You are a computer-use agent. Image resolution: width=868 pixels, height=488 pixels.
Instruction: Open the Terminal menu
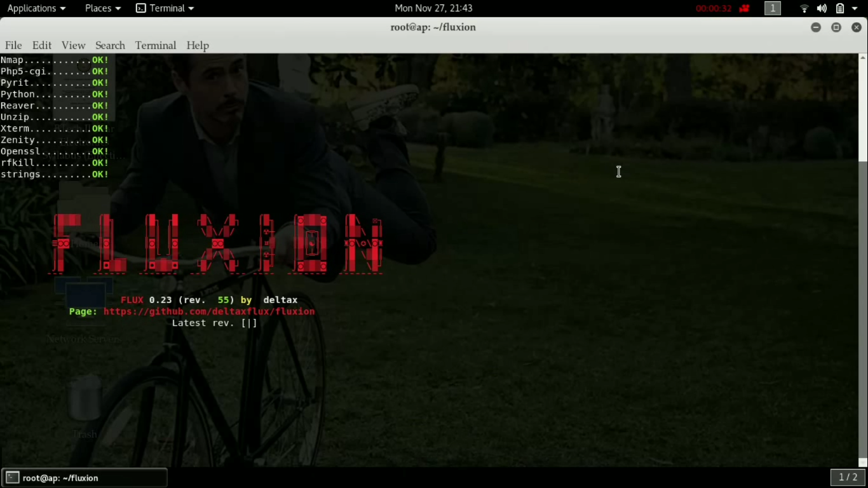tap(155, 45)
